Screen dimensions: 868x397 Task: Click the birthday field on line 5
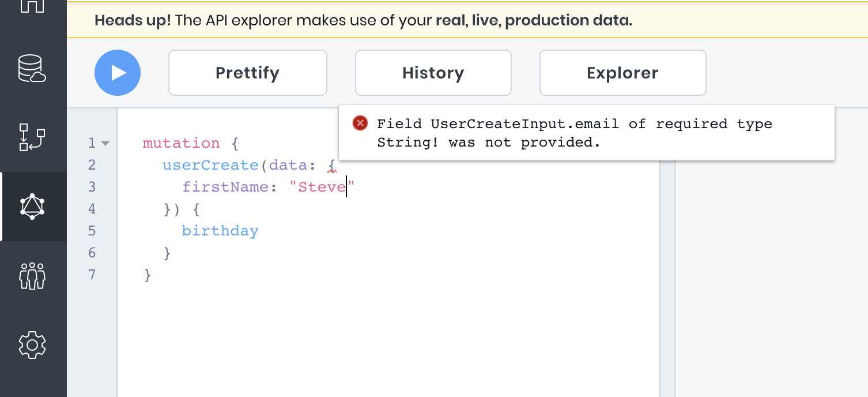click(x=220, y=231)
